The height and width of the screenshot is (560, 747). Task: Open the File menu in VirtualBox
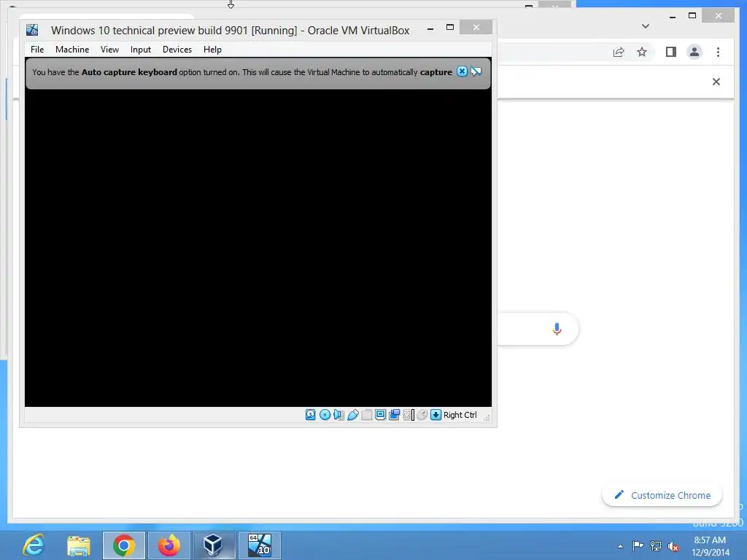pos(37,50)
